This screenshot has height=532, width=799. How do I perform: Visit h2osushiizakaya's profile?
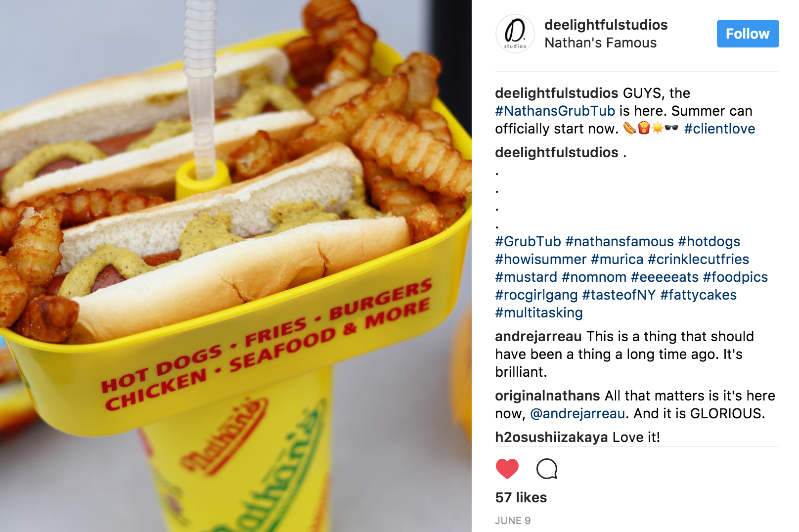551,437
